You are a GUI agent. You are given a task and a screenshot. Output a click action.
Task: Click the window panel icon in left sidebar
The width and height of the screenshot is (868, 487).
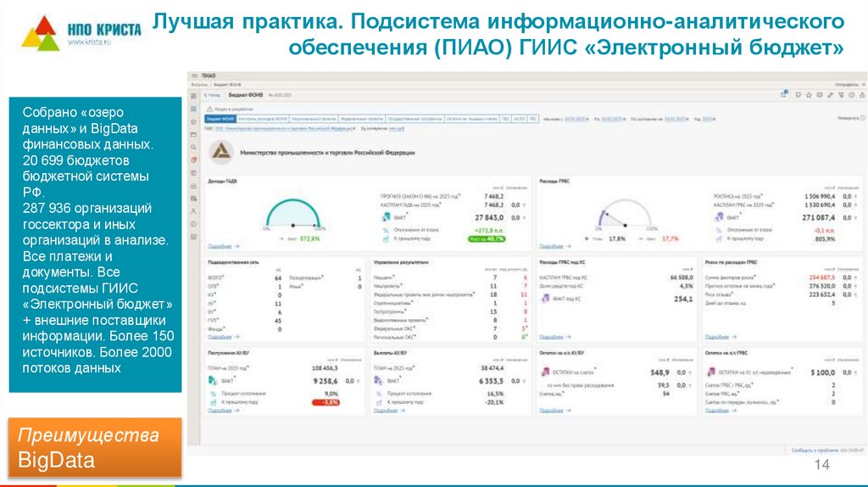point(194,135)
